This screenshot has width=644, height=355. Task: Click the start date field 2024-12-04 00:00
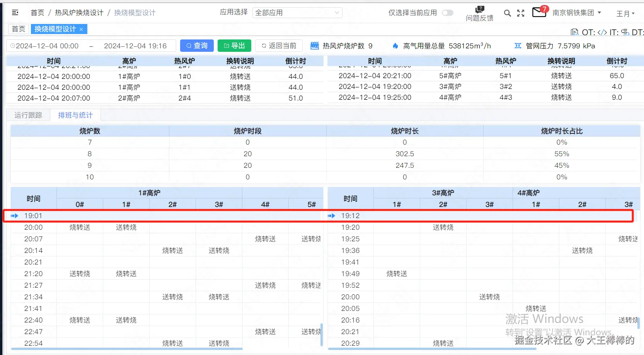pyautogui.click(x=47, y=46)
